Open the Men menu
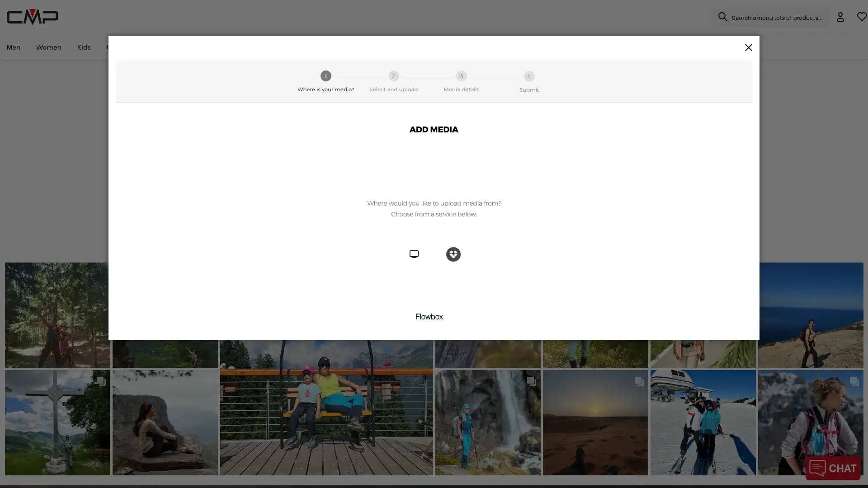868x488 pixels. click(x=14, y=47)
